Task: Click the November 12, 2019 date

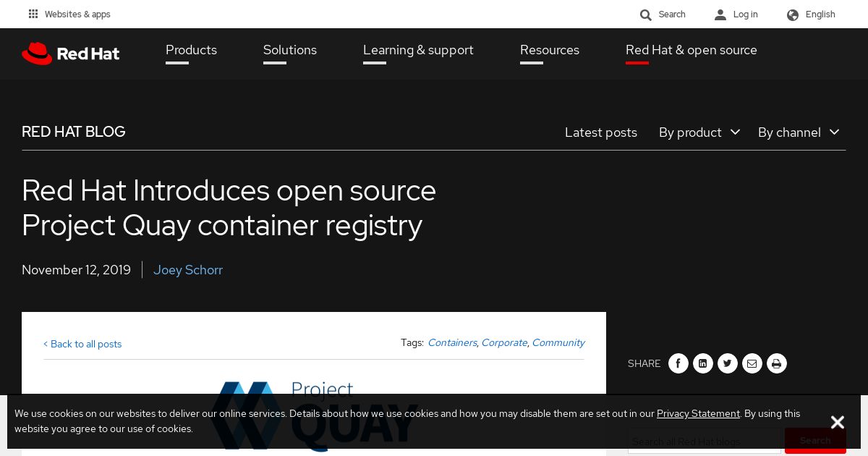Action: click(76, 270)
